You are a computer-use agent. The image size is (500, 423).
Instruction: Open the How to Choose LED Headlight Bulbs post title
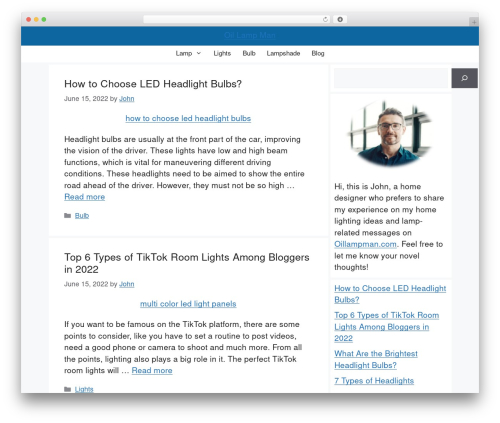[x=153, y=84]
